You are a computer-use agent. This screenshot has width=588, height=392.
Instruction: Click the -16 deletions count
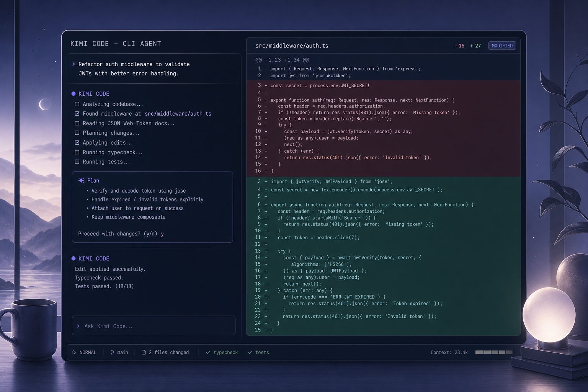click(x=459, y=46)
